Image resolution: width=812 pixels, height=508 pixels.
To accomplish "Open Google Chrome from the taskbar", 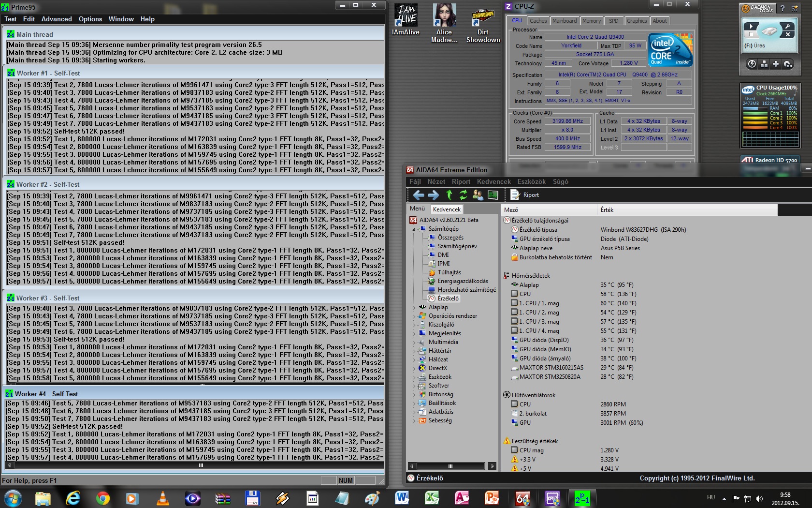I will 102,498.
